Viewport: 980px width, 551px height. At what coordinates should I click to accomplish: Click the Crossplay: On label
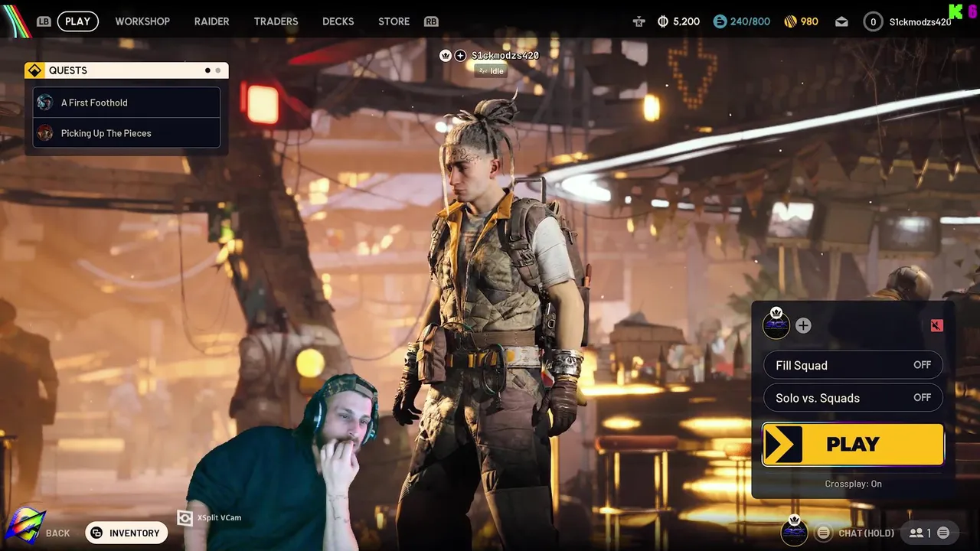[853, 484]
